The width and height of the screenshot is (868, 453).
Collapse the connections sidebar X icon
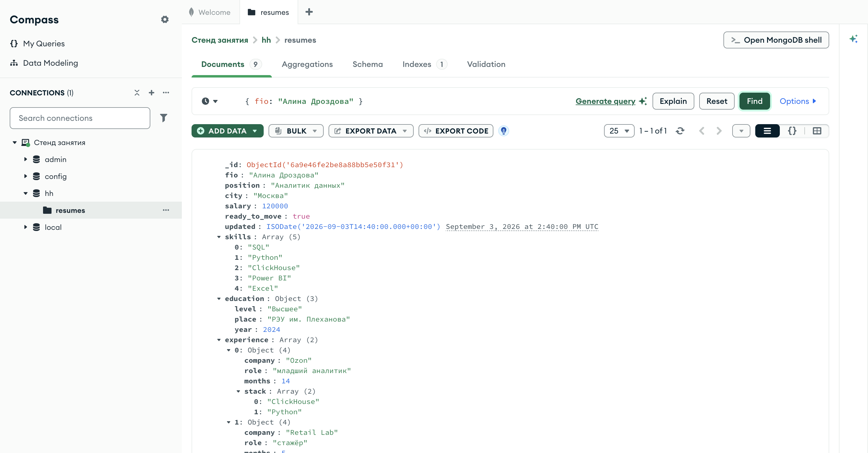[137, 93]
